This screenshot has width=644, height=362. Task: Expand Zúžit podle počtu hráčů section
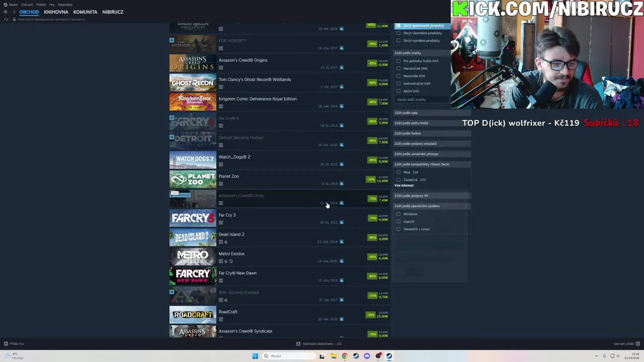431,123
